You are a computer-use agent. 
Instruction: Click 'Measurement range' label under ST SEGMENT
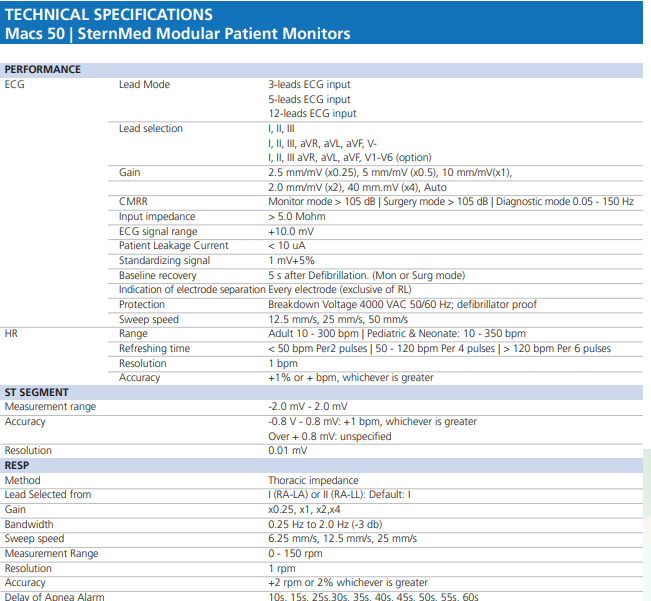pyautogui.click(x=50, y=407)
